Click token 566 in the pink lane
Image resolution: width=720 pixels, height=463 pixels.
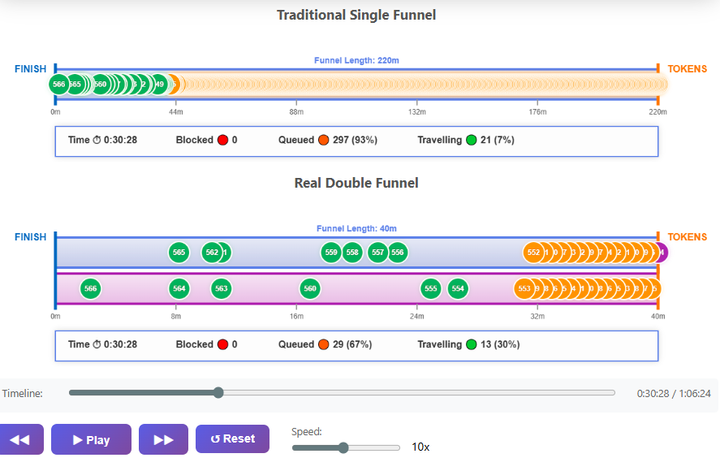point(90,288)
